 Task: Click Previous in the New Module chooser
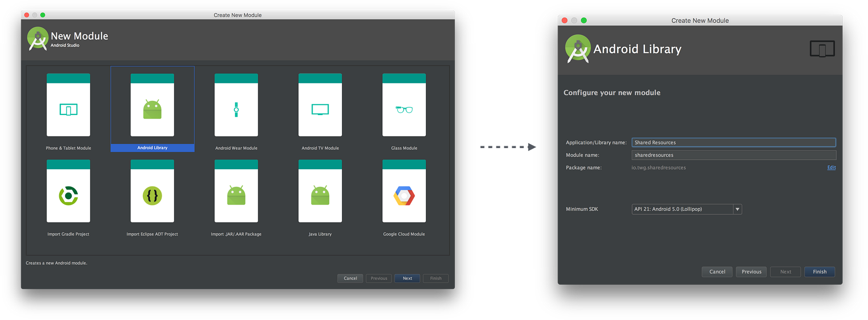(x=379, y=278)
